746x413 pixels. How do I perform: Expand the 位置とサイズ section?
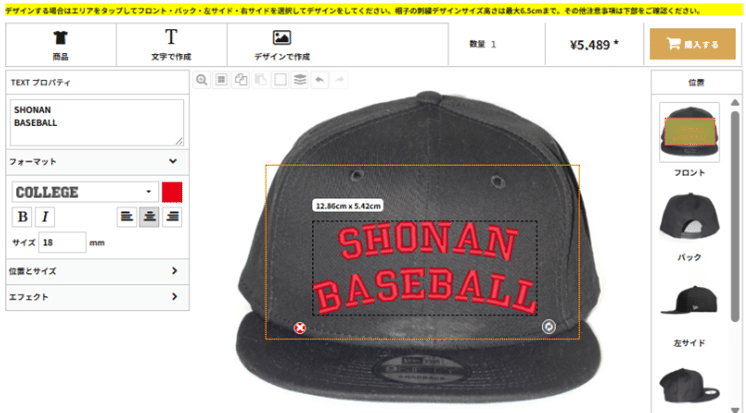pos(97,271)
